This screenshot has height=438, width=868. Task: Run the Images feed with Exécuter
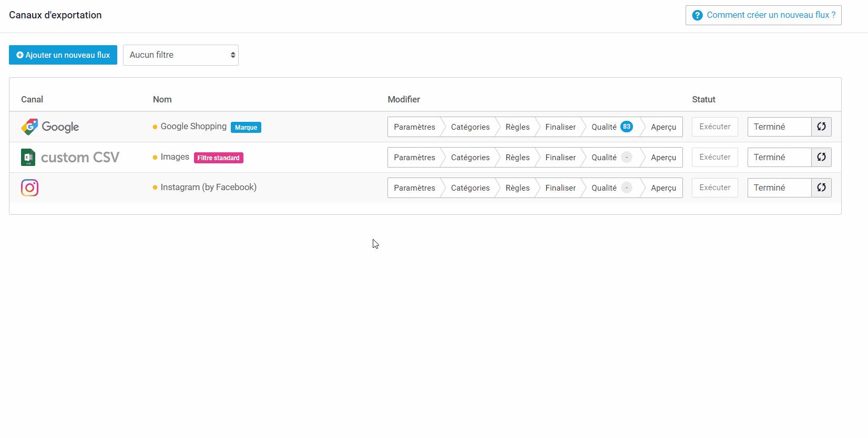[x=715, y=157]
